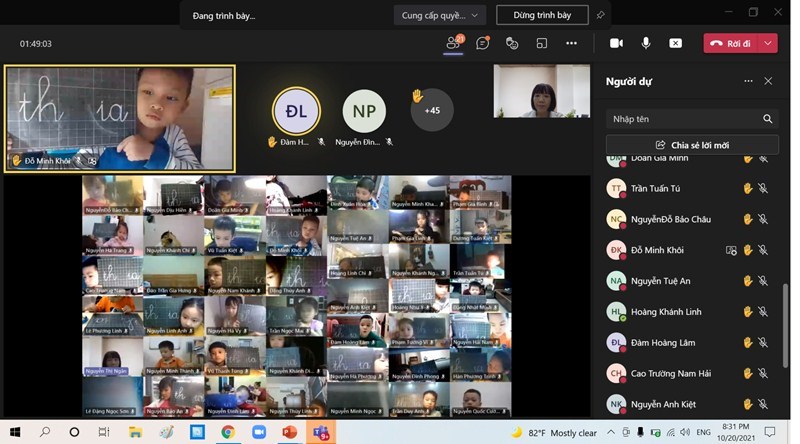Open the reactions and raise hand icon

[512, 43]
